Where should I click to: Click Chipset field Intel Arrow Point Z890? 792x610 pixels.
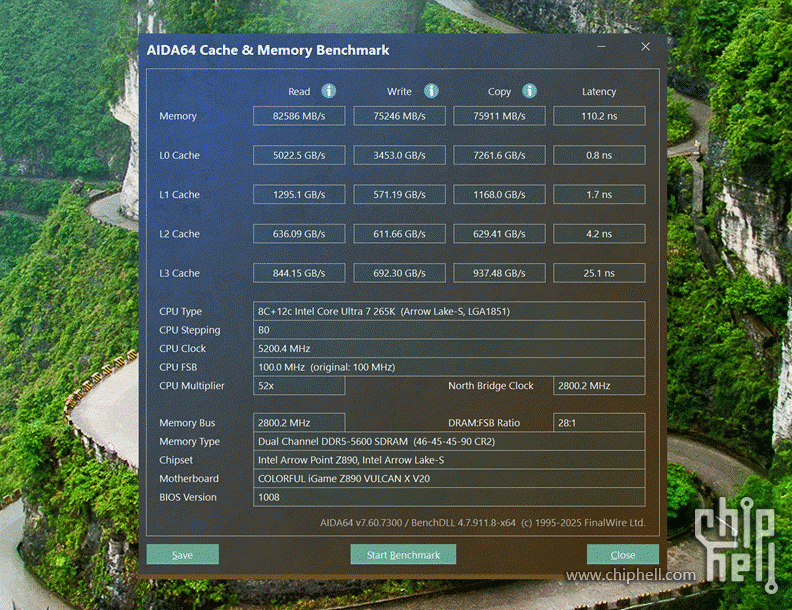[x=449, y=460]
